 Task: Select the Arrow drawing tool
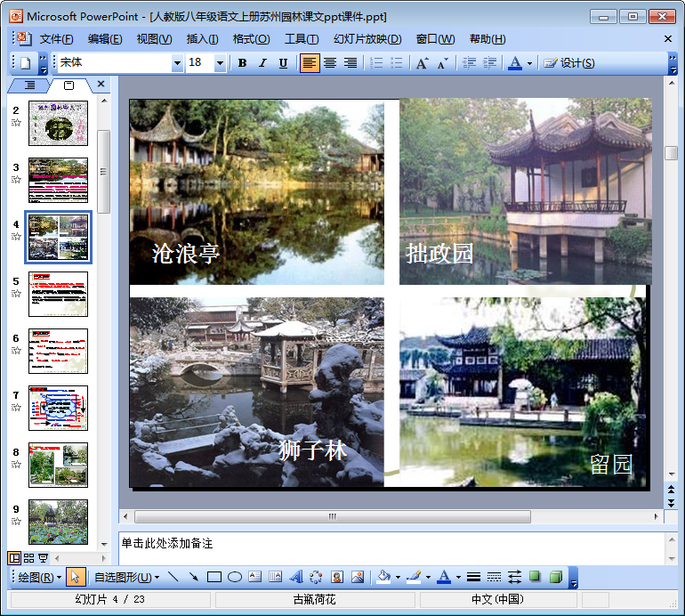point(194,578)
